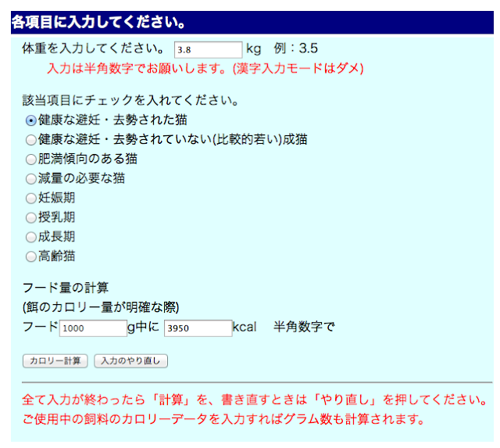Click the カロリー計算 button
Viewport: 500px width, 448px height.
click(55, 361)
